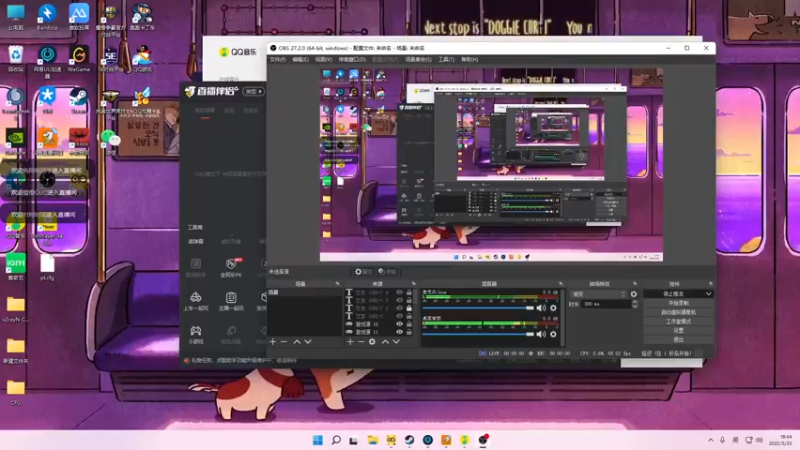The width and height of the screenshot is (800, 450).
Task: Remove the selected scene with the minus button
Action: tap(284, 341)
